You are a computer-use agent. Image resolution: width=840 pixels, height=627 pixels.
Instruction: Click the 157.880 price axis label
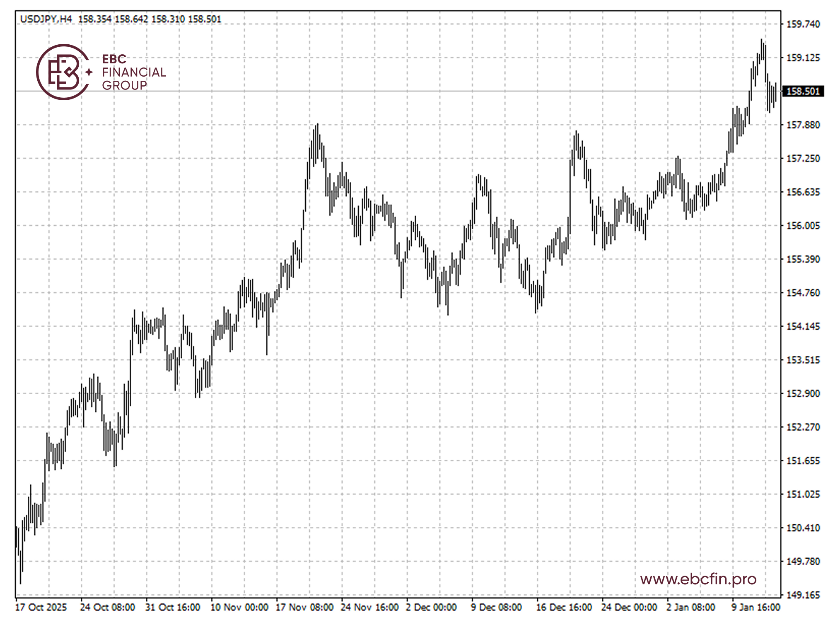point(803,125)
